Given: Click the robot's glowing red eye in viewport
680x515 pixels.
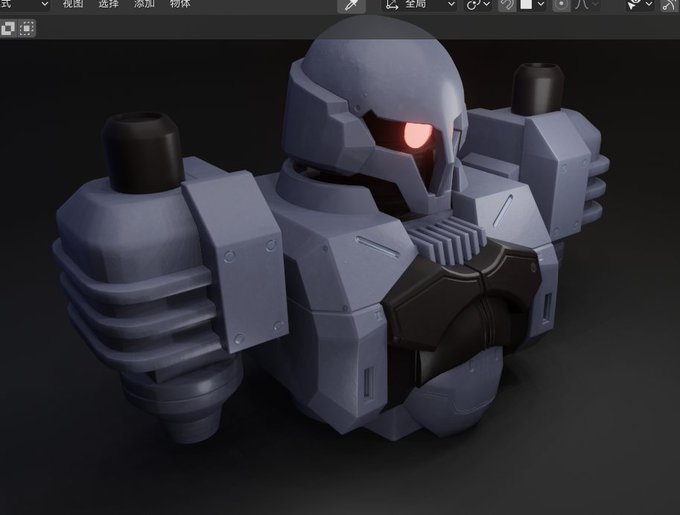Looking at the screenshot, I should click(418, 135).
